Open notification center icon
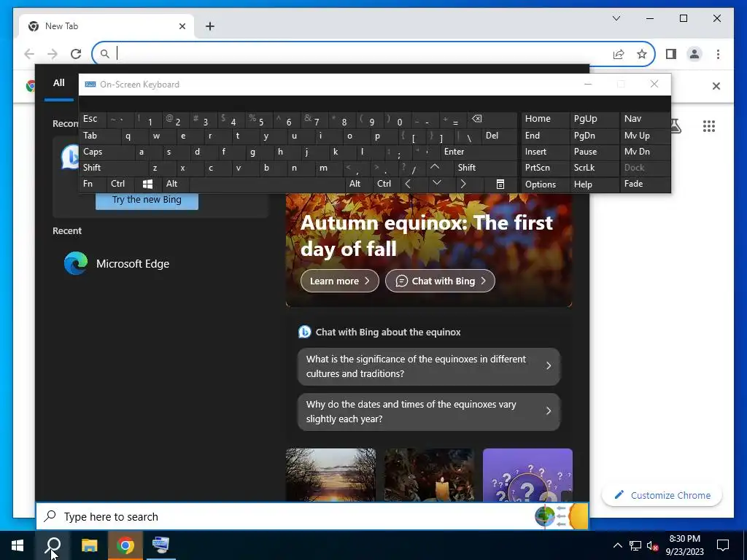This screenshot has width=747, height=560. click(x=723, y=545)
